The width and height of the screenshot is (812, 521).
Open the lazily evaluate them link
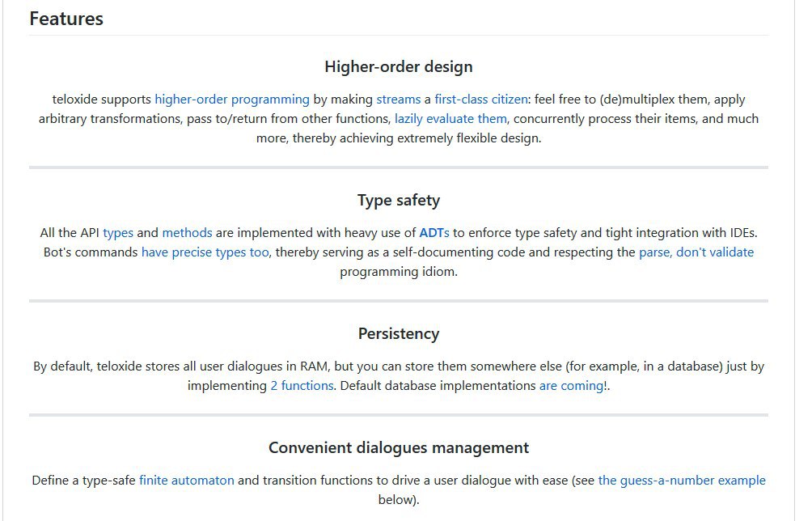[x=450, y=119]
